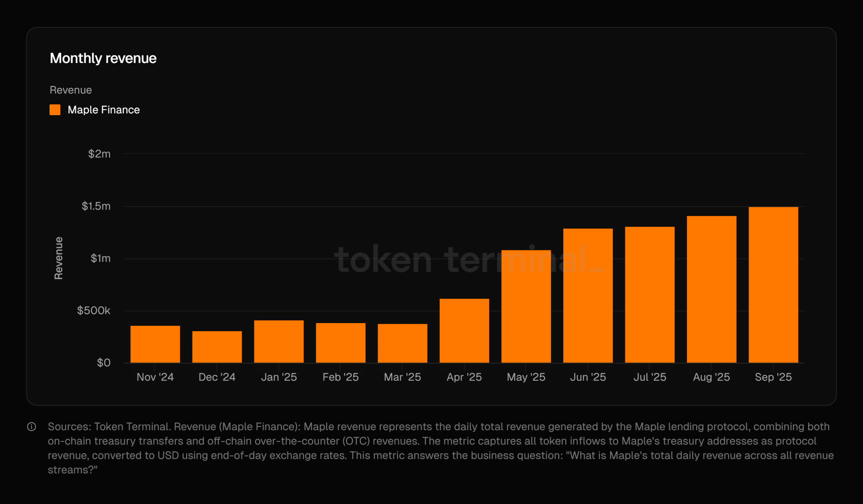Click the Monthly revenue chart title
The width and height of the screenshot is (863, 504).
pyautogui.click(x=103, y=58)
